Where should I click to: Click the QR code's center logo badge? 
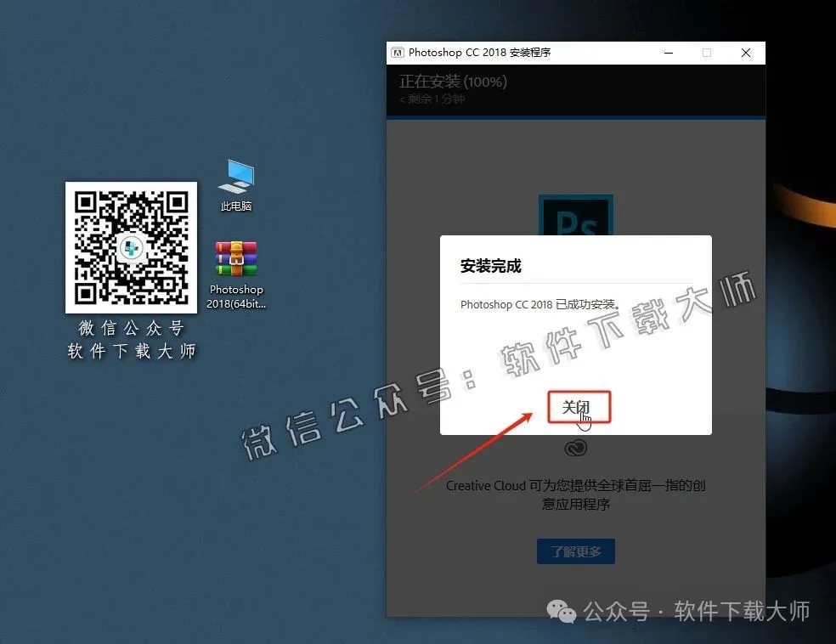click(x=131, y=248)
